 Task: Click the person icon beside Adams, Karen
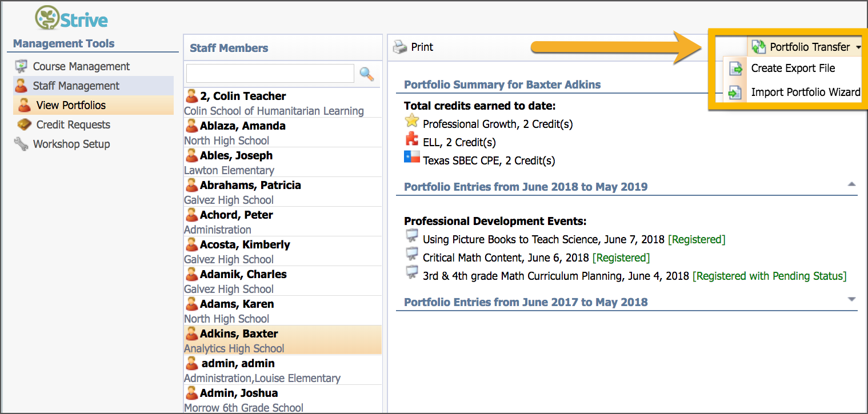pos(192,304)
